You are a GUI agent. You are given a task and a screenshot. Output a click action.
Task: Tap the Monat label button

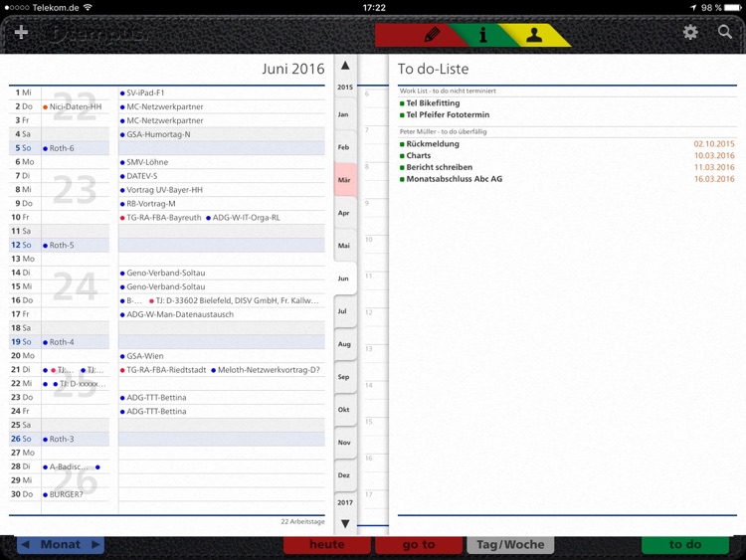[61, 544]
